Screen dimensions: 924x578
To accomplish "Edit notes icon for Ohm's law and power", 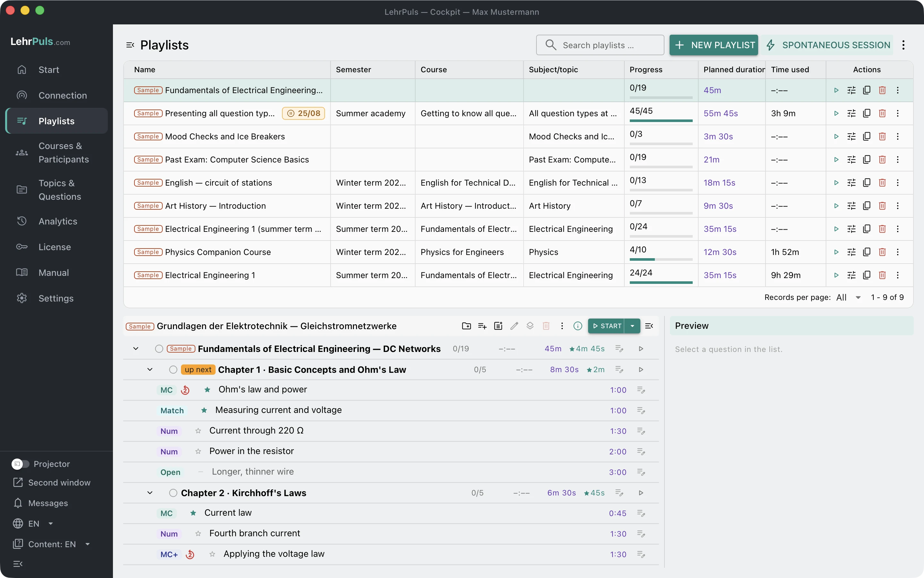I will click(x=641, y=390).
